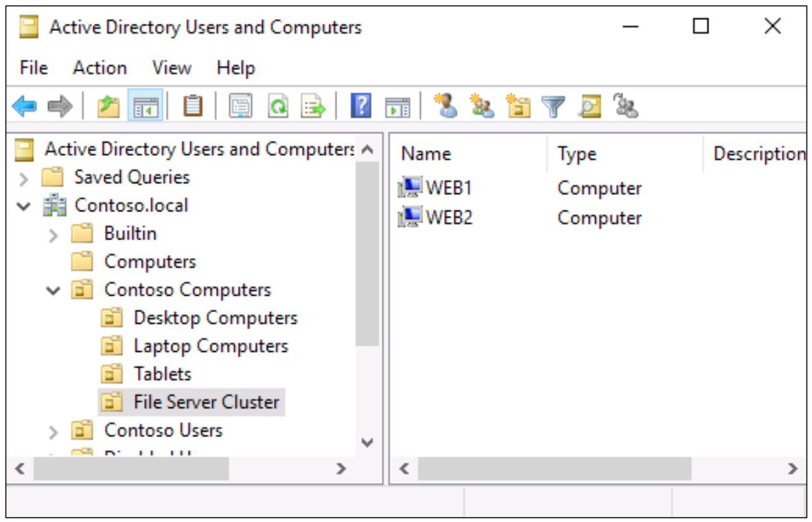Go up one level with folder icon
The height and width of the screenshot is (522, 812).
click(x=108, y=106)
